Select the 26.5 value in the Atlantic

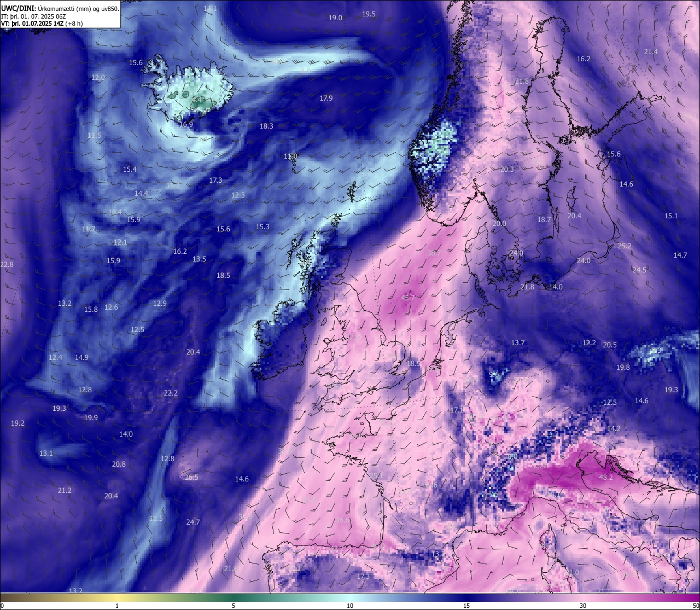point(191,477)
